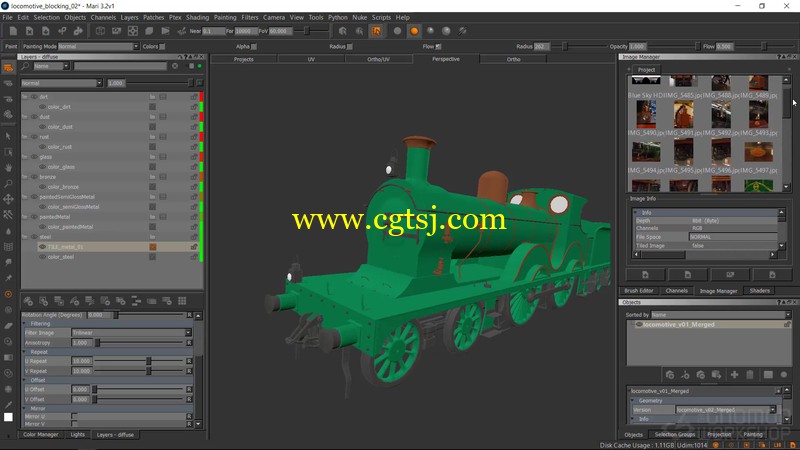The height and width of the screenshot is (450, 800).
Task: Click the add adjustment layer icon
Action: point(74,301)
